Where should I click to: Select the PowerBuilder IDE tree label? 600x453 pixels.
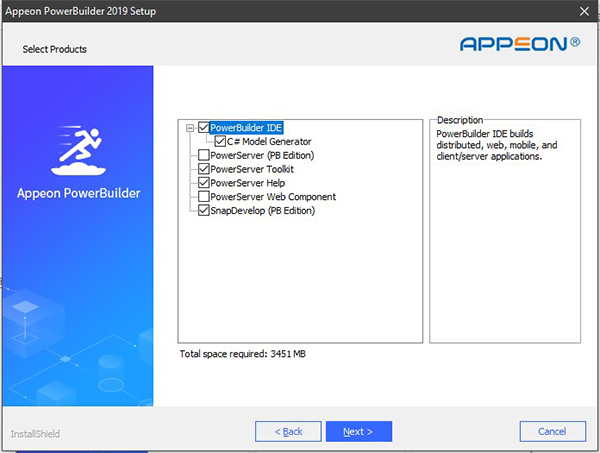[247, 128]
